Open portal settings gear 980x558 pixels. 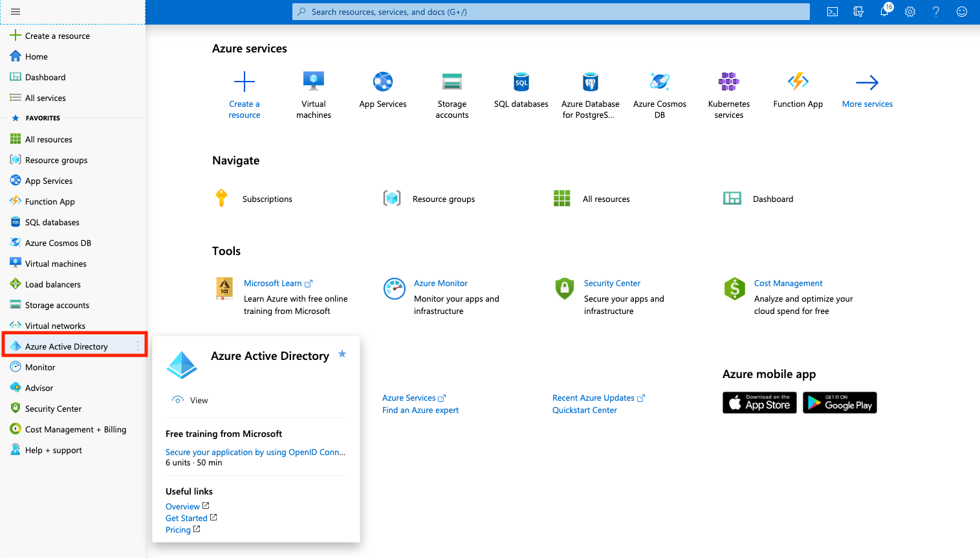pos(910,12)
